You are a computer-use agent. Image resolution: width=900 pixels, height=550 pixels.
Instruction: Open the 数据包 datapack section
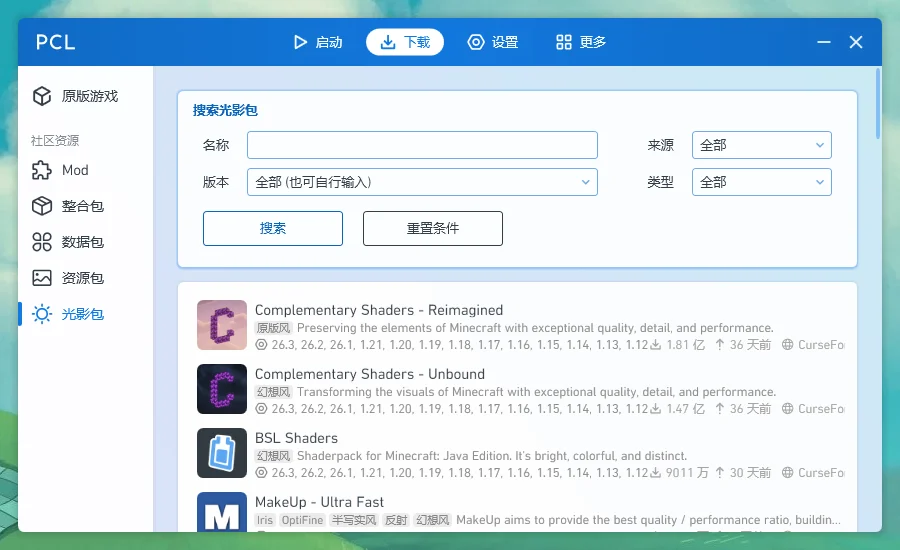pyautogui.click(x=86, y=242)
